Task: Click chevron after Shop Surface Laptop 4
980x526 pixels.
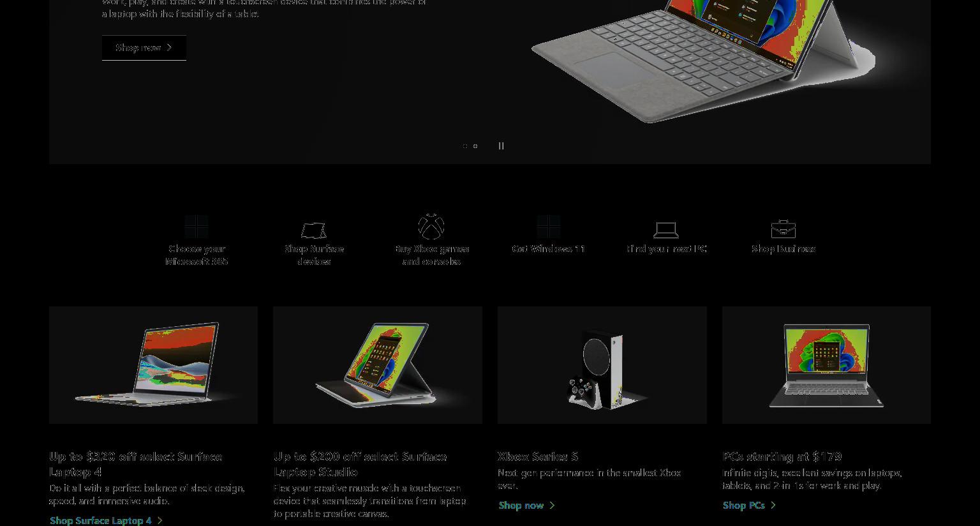Action: [160, 520]
